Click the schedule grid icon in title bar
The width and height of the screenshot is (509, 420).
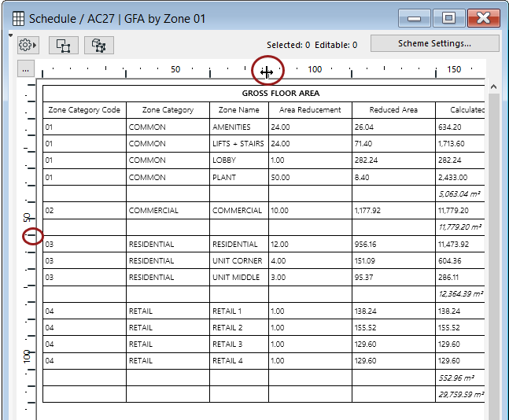pos(18,19)
